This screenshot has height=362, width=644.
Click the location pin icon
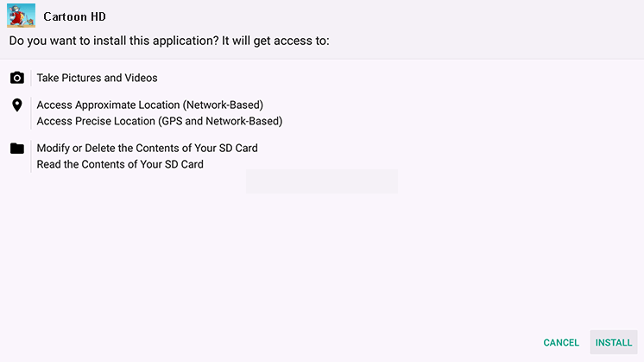pyautogui.click(x=17, y=105)
